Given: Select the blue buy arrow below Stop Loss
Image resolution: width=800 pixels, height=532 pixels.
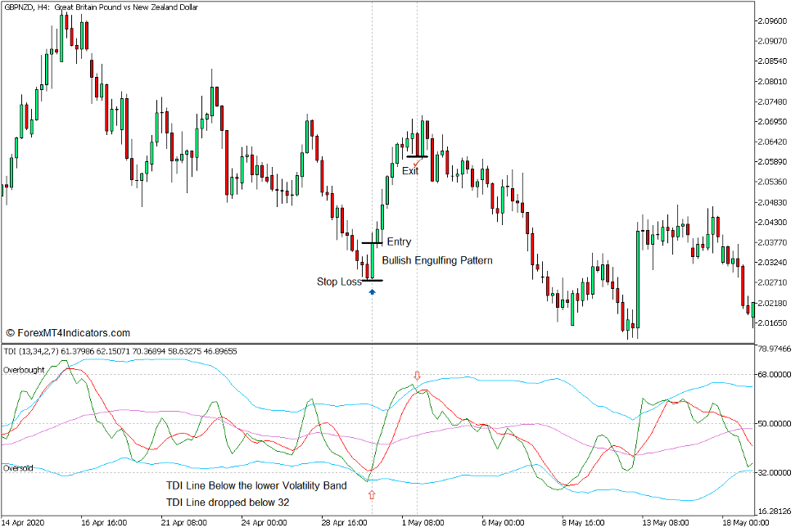Looking at the screenshot, I should 373,291.
